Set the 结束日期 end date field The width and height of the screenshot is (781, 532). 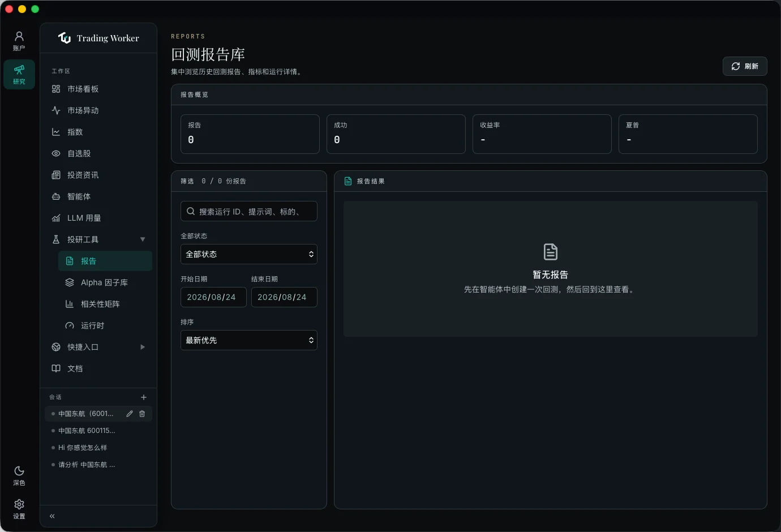[284, 297]
